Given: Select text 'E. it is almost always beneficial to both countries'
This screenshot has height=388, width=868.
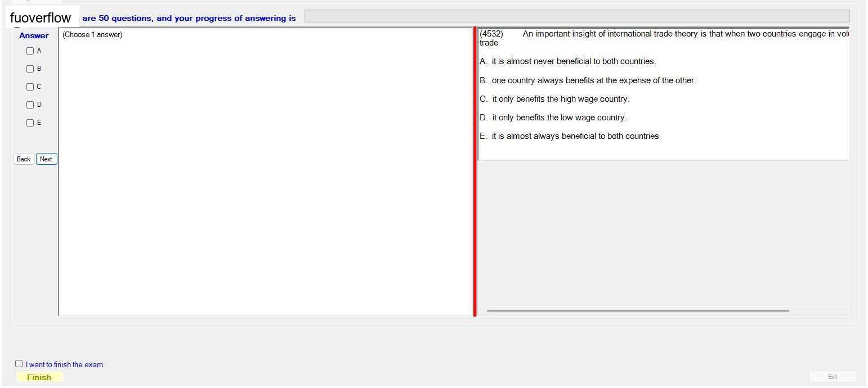Looking at the screenshot, I should click(x=569, y=136).
